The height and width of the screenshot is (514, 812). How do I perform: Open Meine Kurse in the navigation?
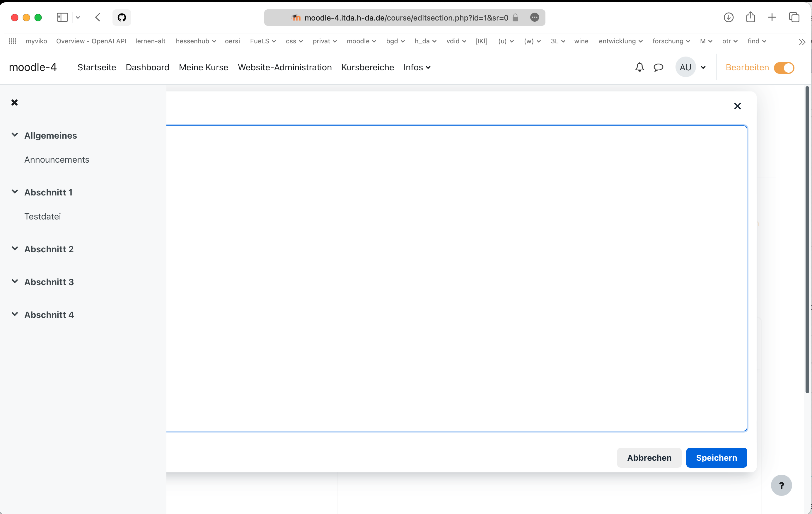tap(203, 67)
